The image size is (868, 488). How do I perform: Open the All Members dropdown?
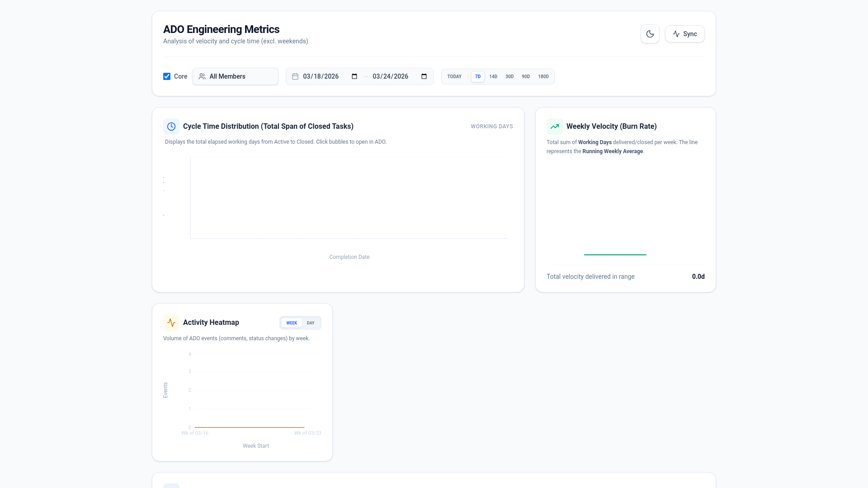(x=236, y=76)
